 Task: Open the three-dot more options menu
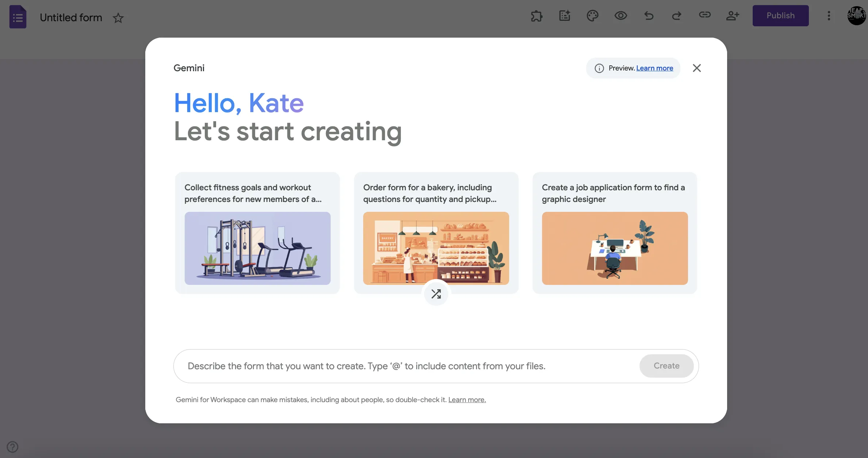[829, 16]
